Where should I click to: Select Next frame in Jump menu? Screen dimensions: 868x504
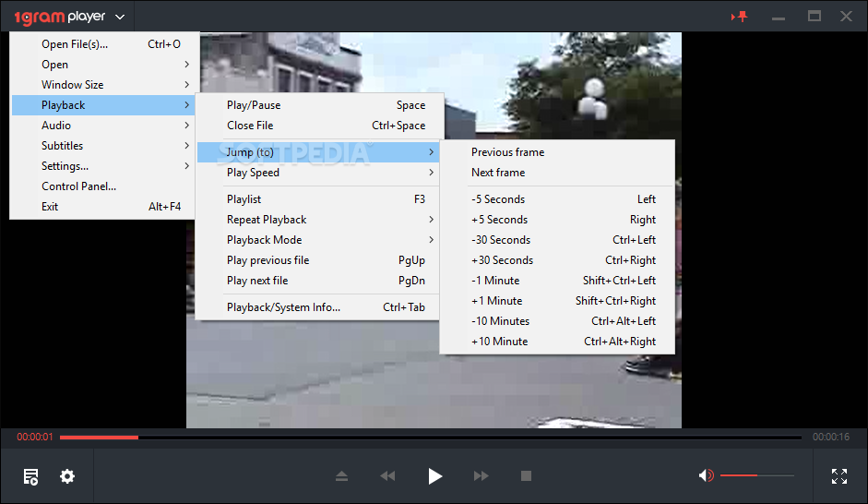[x=557, y=173]
